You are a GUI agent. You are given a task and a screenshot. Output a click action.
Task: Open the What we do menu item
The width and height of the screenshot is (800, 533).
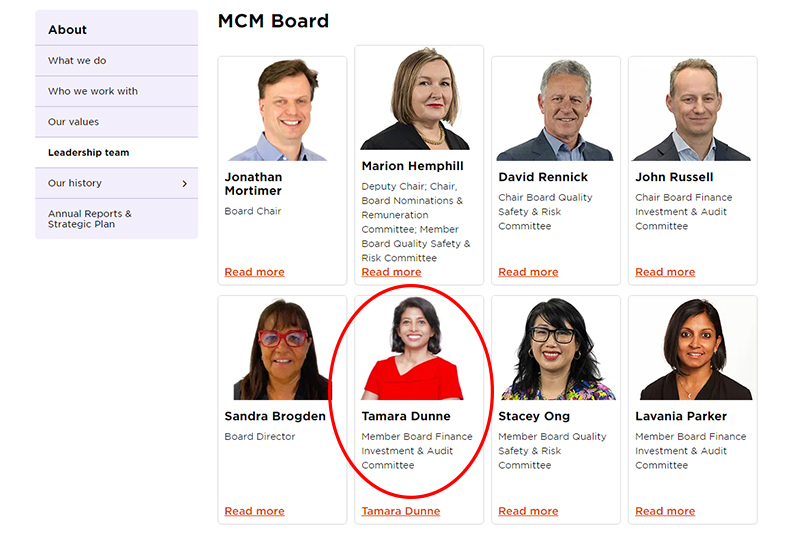(x=77, y=61)
